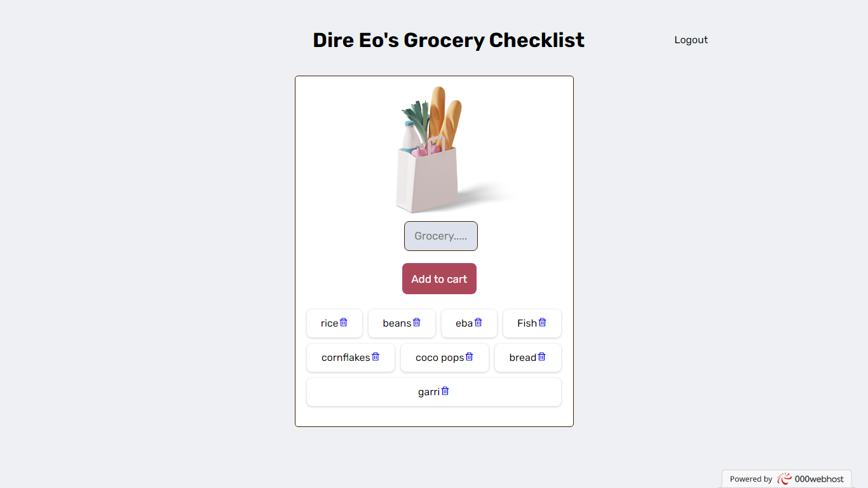
Task: Click the Dire Eo's Grocery Checklist heading
Action: coord(449,40)
